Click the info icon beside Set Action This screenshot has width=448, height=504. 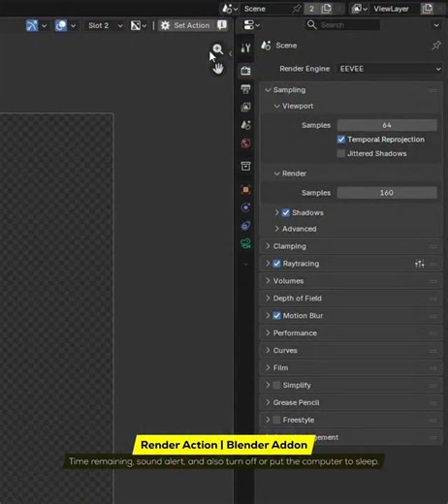(x=222, y=25)
